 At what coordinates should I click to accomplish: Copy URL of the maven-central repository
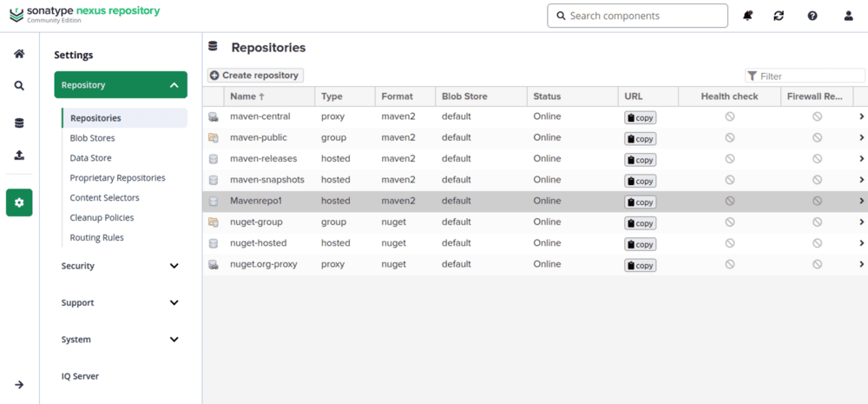click(x=641, y=117)
